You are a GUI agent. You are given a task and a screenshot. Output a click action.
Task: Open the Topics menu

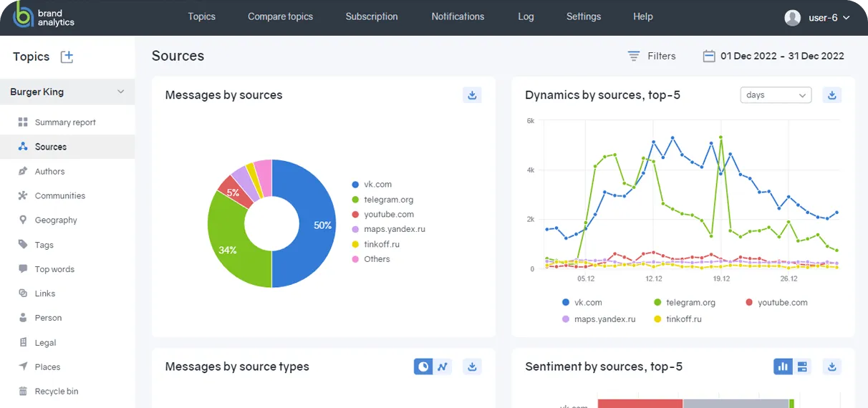[x=201, y=16]
